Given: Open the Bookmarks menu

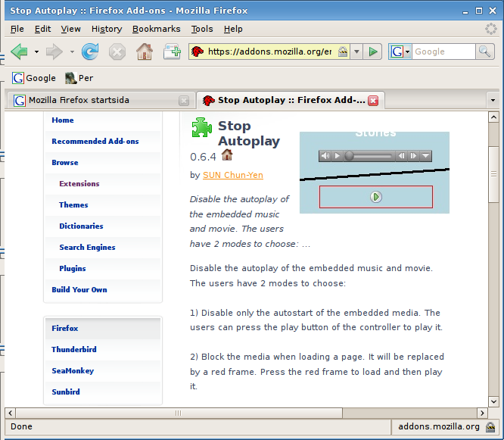Looking at the screenshot, I should point(156,29).
